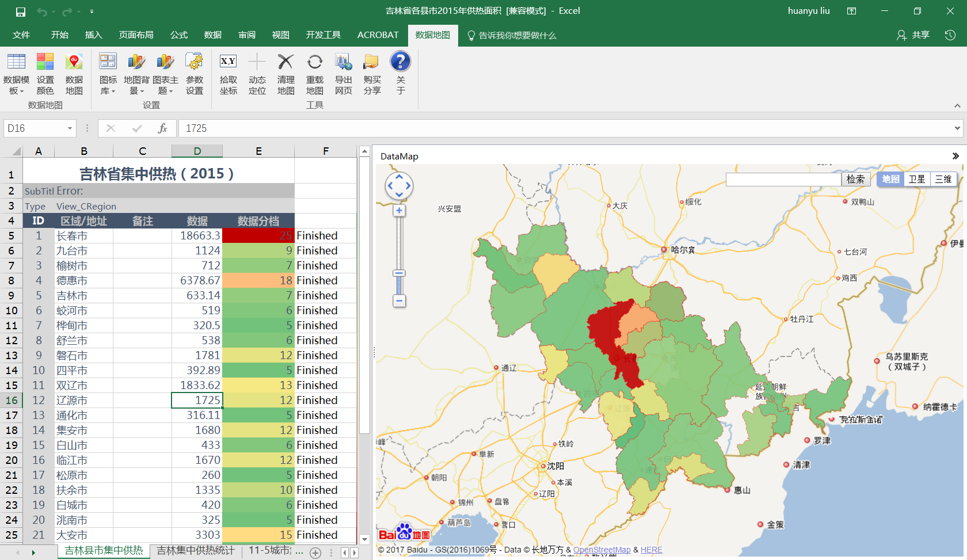
Task: Enable the 三维 3D map view
Action: pos(943,179)
